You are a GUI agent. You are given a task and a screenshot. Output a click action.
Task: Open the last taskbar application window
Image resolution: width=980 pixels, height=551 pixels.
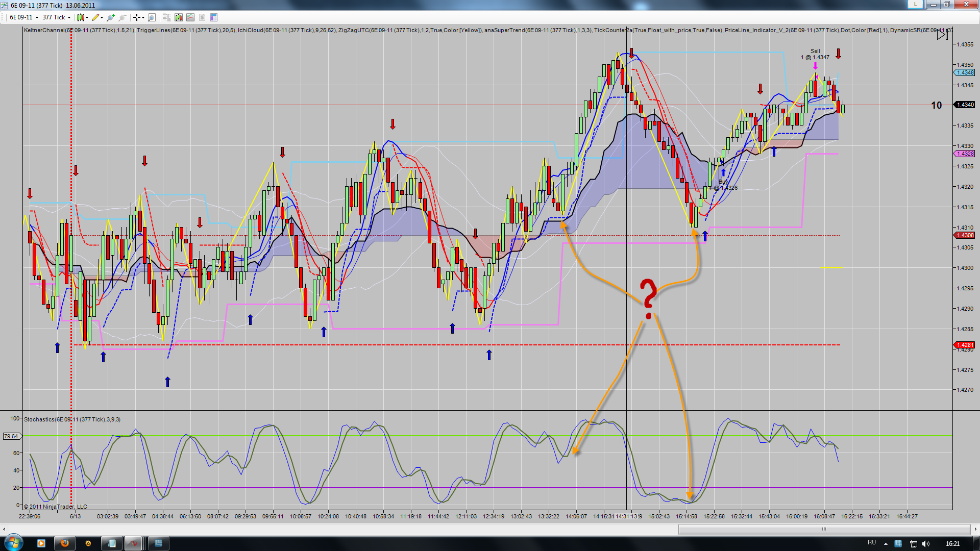tap(159, 543)
